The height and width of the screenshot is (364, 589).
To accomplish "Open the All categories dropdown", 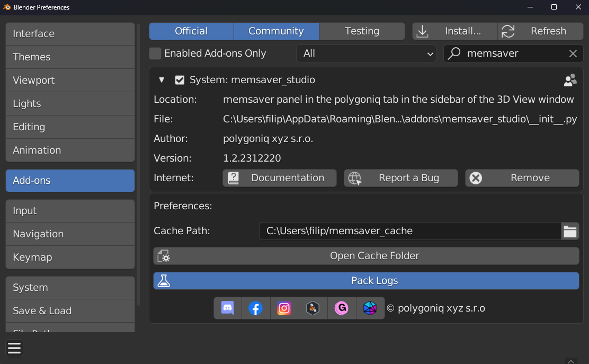I will [x=366, y=53].
